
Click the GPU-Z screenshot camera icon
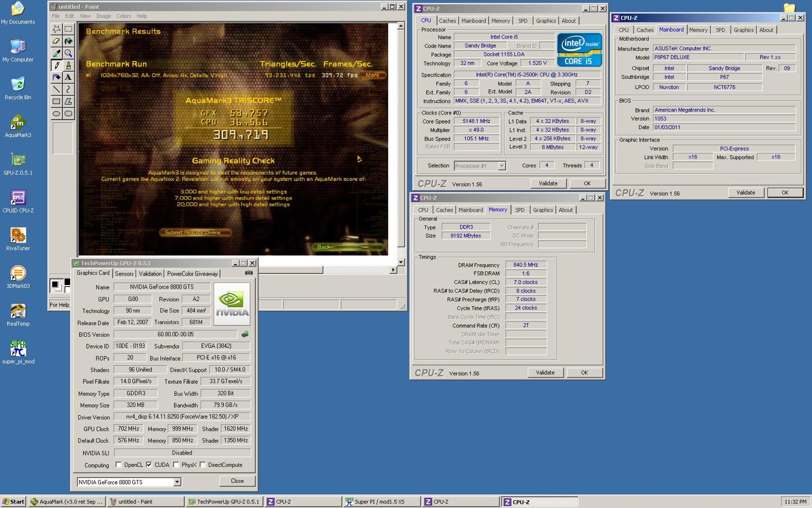249,273
